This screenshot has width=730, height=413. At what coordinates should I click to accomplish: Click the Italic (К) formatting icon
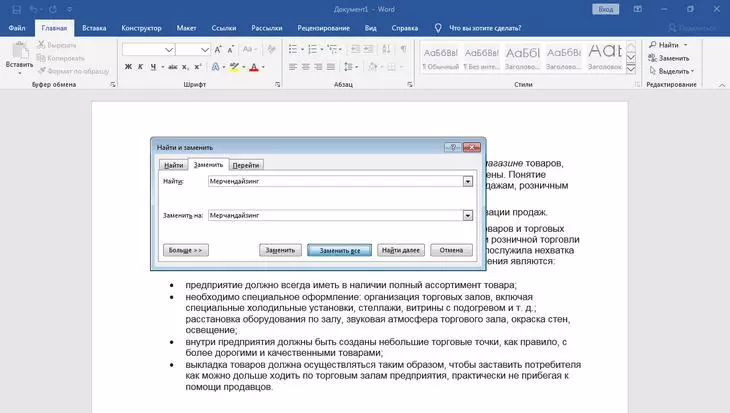[x=142, y=67]
